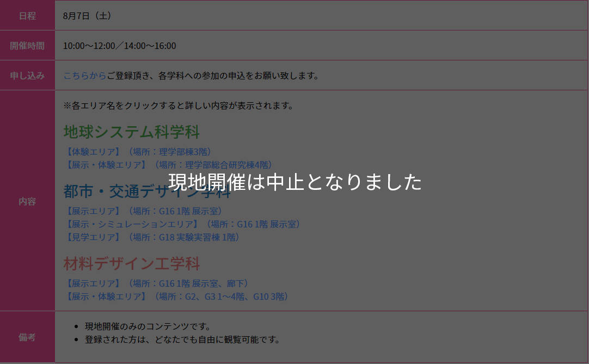Select the 開催時間 row header
The width and height of the screenshot is (589, 364).
coord(27,46)
